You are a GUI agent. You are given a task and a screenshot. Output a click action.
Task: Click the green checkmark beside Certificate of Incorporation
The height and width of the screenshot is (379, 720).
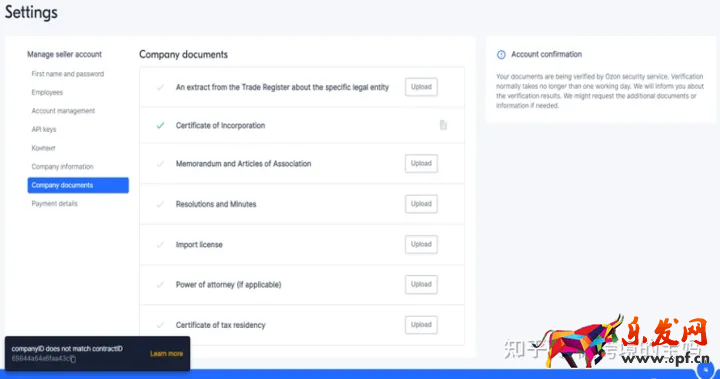coord(160,125)
